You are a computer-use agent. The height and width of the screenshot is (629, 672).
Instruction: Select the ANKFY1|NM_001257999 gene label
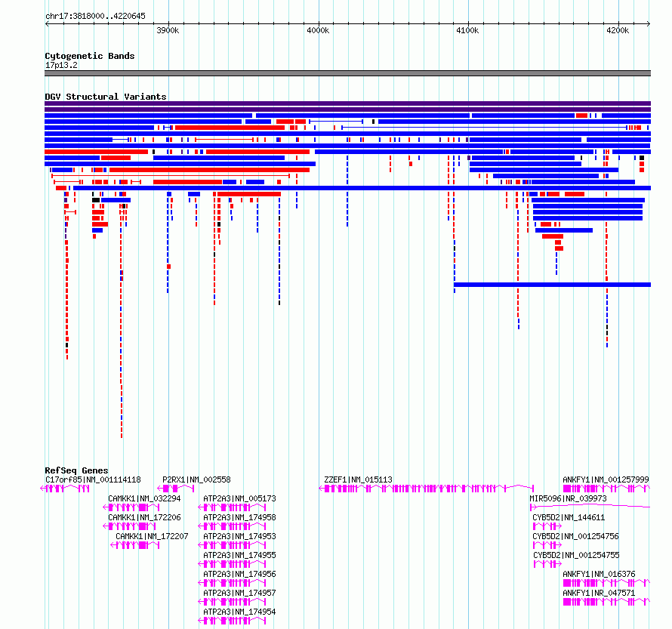(x=606, y=479)
